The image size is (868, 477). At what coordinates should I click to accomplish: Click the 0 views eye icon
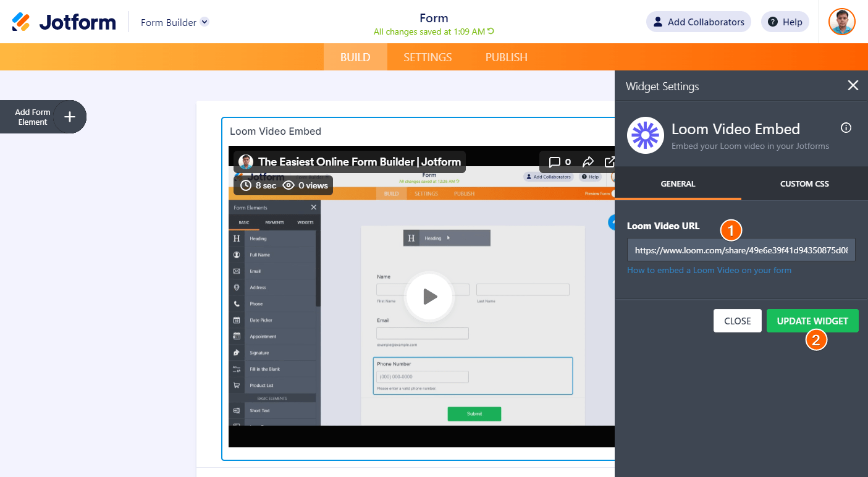point(289,185)
